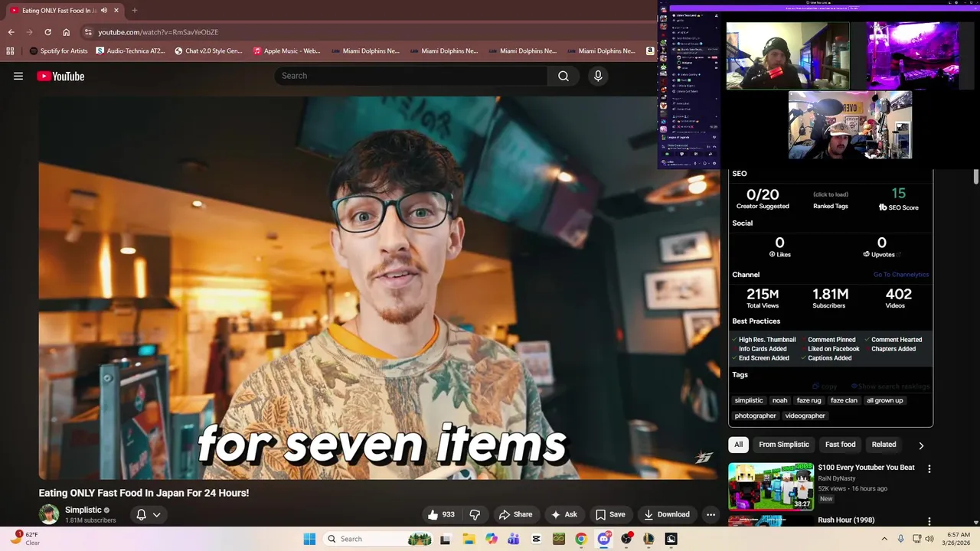Open the Windows Start menu
Image resolution: width=980 pixels, height=551 pixels.
(309, 539)
